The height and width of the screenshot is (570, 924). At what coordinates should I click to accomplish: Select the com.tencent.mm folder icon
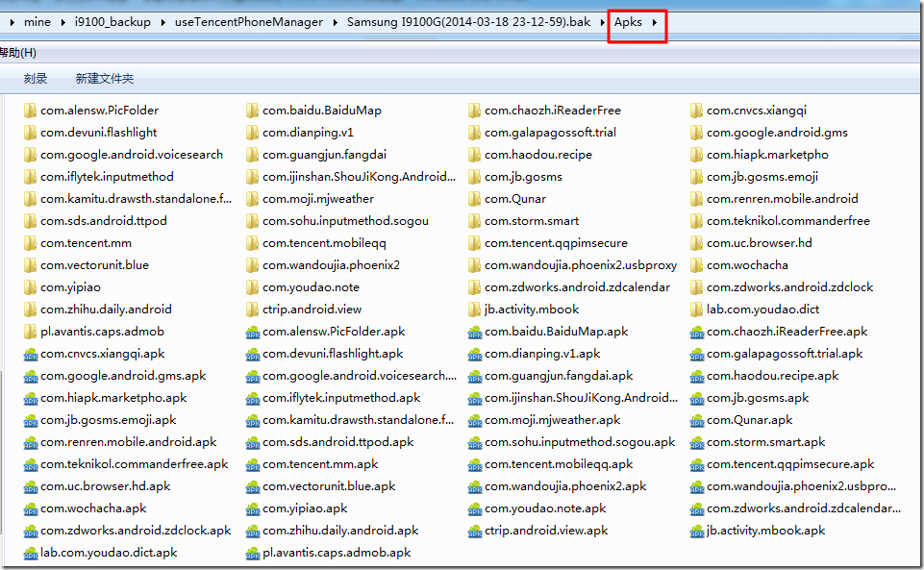point(30,243)
